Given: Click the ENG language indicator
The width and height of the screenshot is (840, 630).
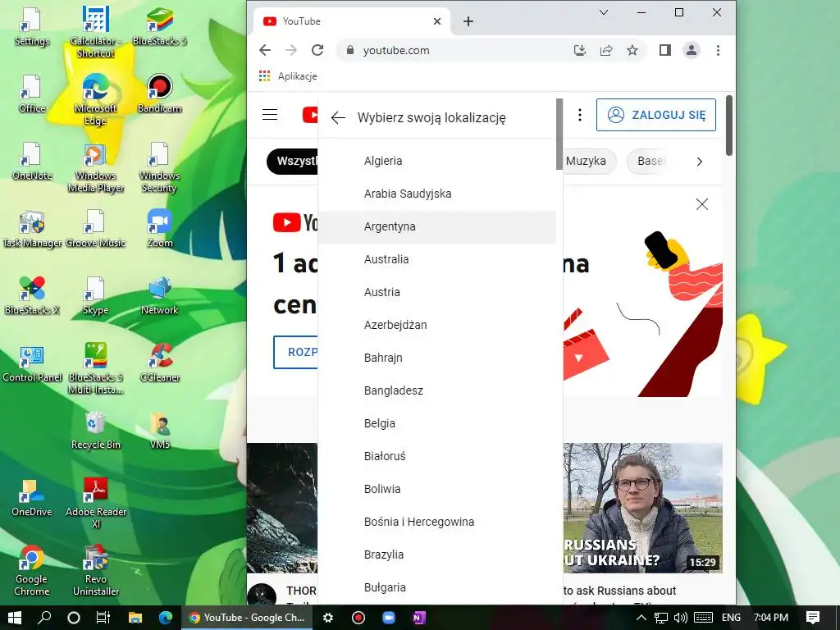Looking at the screenshot, I should 731,618.
